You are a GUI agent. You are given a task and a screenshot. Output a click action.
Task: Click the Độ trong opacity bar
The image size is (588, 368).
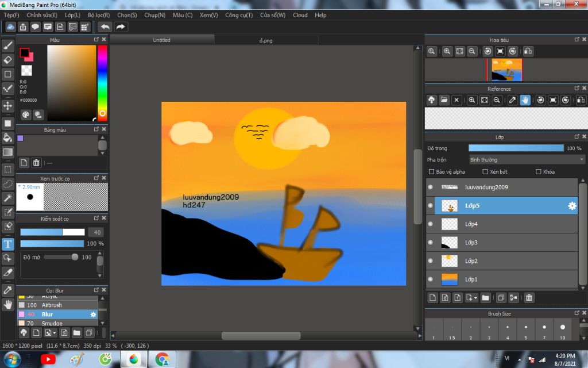[516, 148]
